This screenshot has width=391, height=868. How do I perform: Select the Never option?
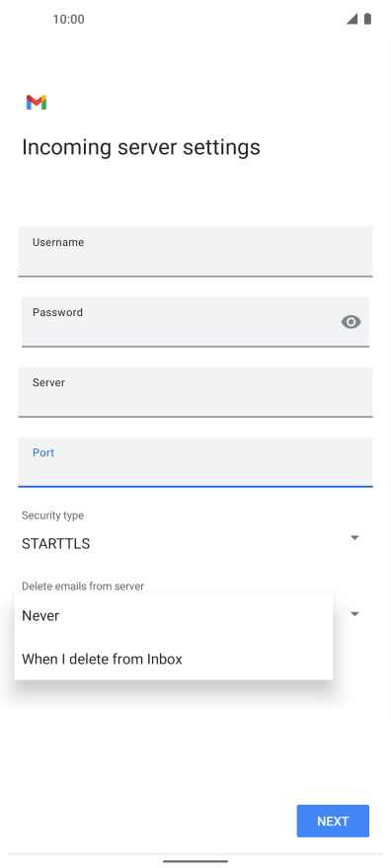point(174,615)
